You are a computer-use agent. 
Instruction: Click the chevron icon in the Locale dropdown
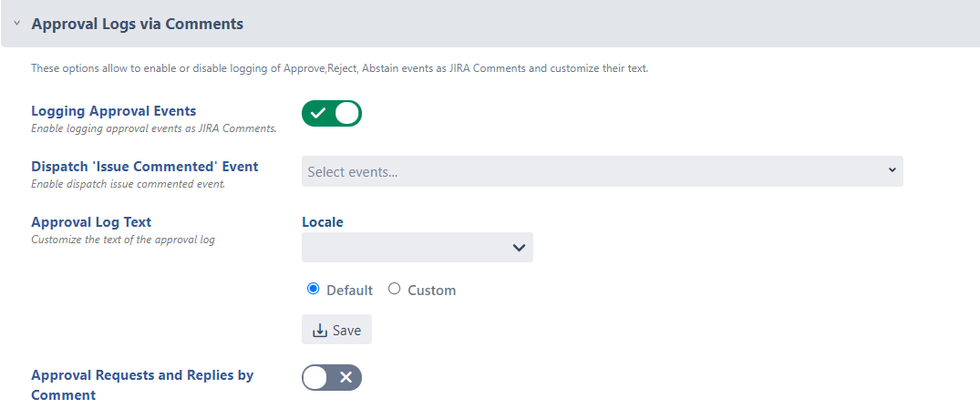(x=519, y=247)
